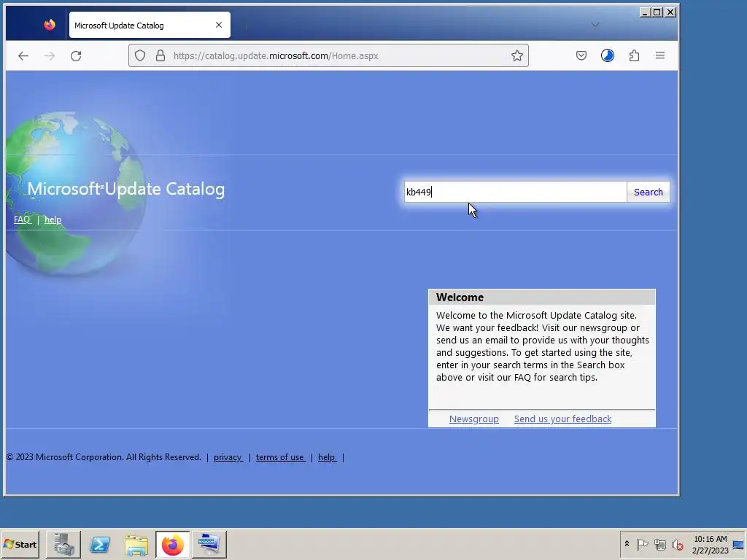
Task: Open the Windows Start menu
Action: (x=20, y=544)
